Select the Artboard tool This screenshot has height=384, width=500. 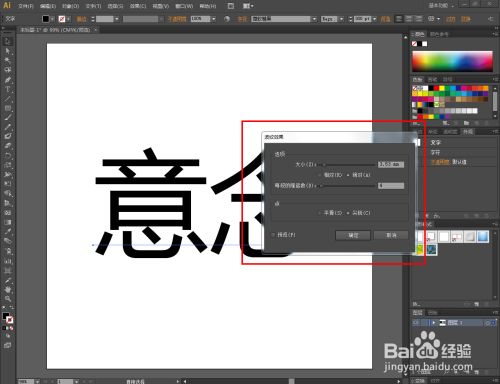(8, 270)
